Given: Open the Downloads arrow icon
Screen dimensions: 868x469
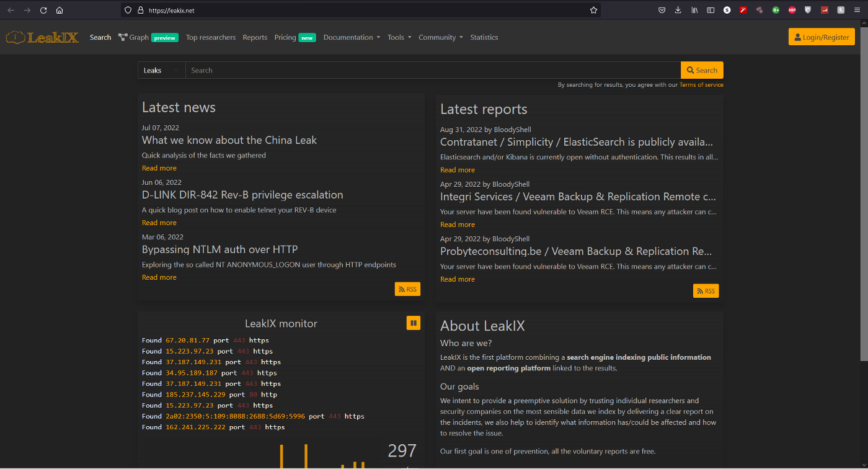Looking at the screenshot, I should coord(678,10).
